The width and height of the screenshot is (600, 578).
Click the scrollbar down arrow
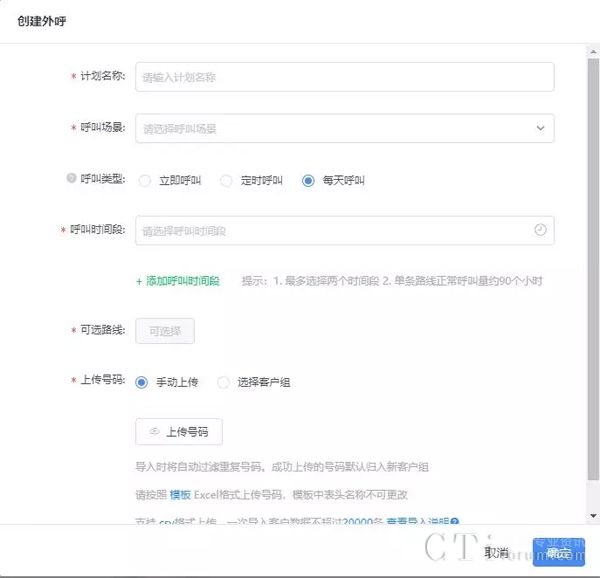pyautogui.click(x=591, y=516)
